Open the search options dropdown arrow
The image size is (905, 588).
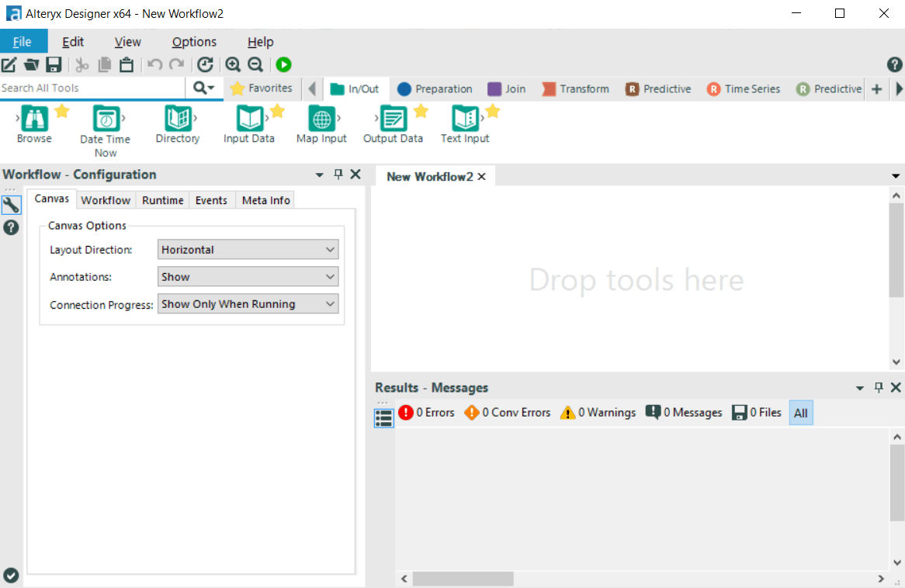click(211, 88)
